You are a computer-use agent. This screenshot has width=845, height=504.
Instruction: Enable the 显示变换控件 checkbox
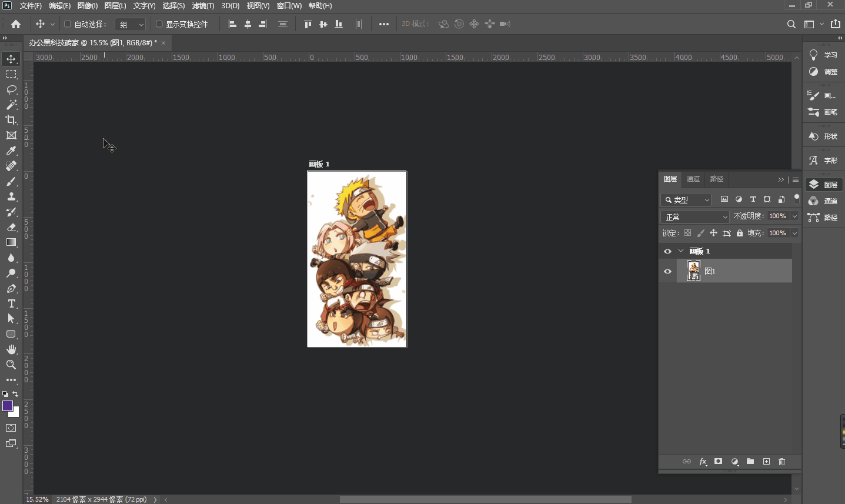click(159, 24)
